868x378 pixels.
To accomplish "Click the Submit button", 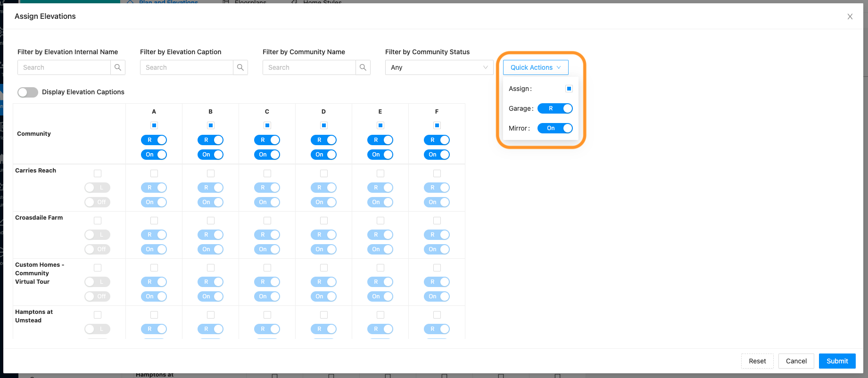I will [837, 361].
